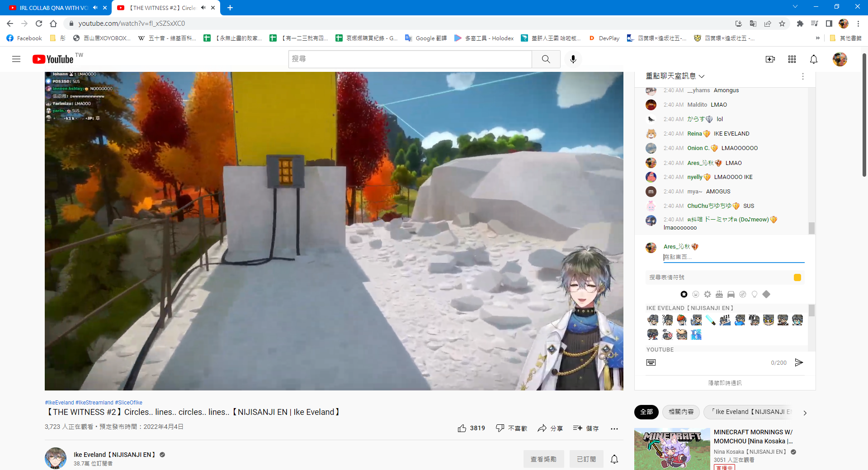Select the 相關內容 filter chip

[681, 412]
